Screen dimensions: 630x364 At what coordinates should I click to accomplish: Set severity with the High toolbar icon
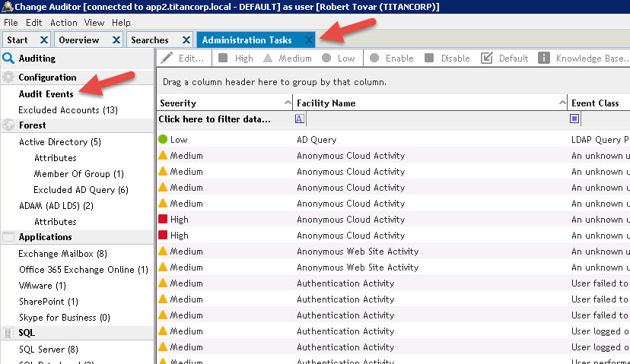[223, 59]
